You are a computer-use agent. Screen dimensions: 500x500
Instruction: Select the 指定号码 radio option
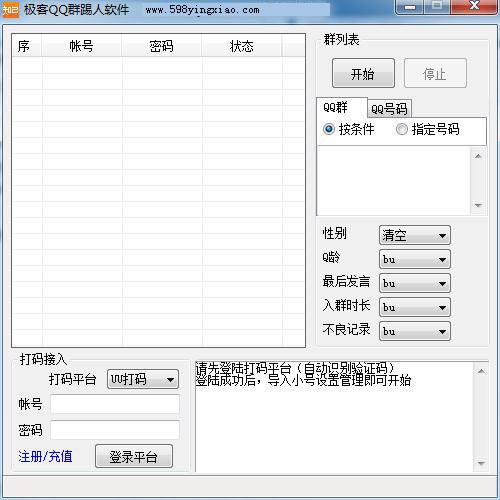[428, 129]
